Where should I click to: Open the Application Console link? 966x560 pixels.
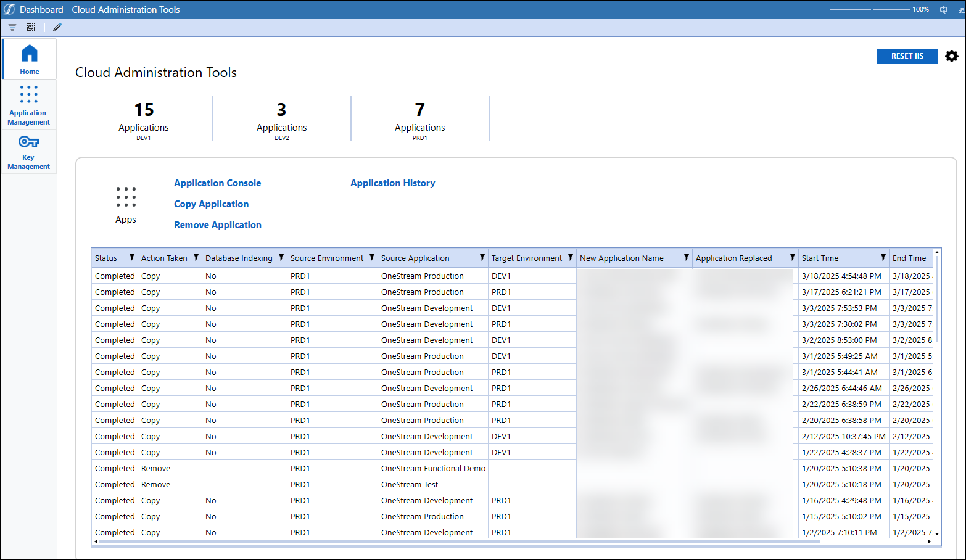[217, 183]
